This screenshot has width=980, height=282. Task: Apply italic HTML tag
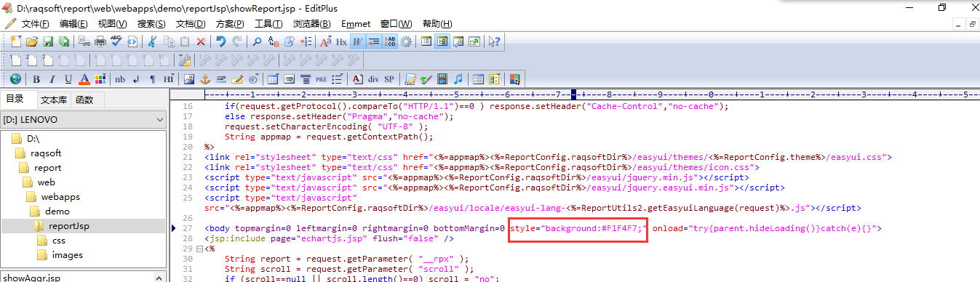click(52, 79)
